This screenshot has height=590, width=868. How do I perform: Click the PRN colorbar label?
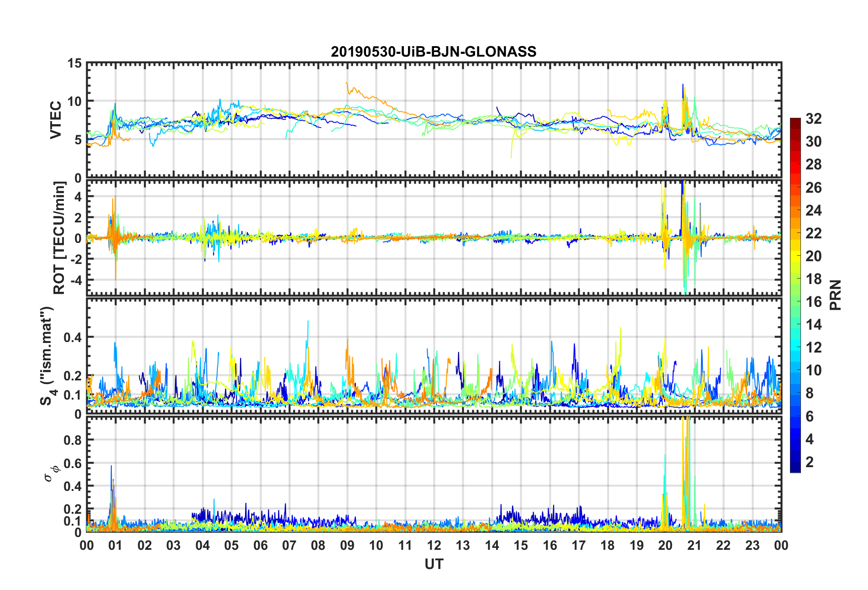tap(835, 295)
